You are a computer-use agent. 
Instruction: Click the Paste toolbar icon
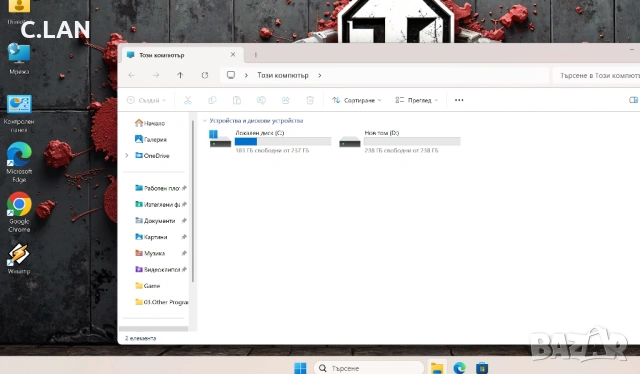[237, 100]
